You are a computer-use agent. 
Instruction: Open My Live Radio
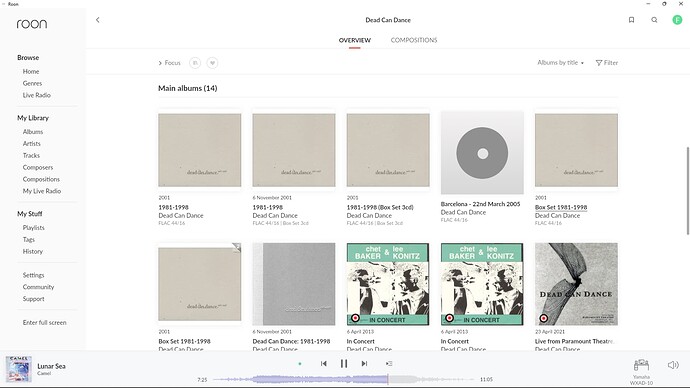click(x=42, y=191)
